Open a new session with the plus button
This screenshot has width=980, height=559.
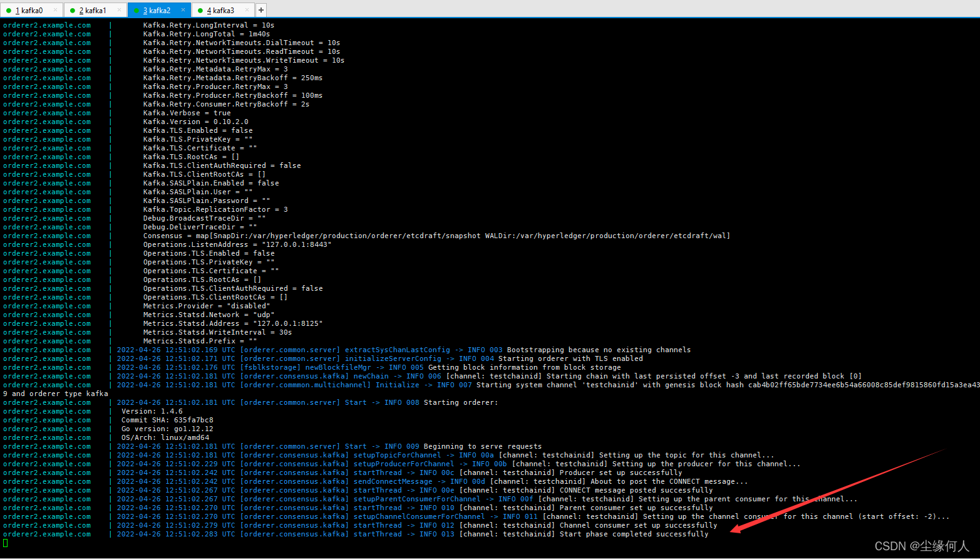pyautogui.click(x=261, y=10)
